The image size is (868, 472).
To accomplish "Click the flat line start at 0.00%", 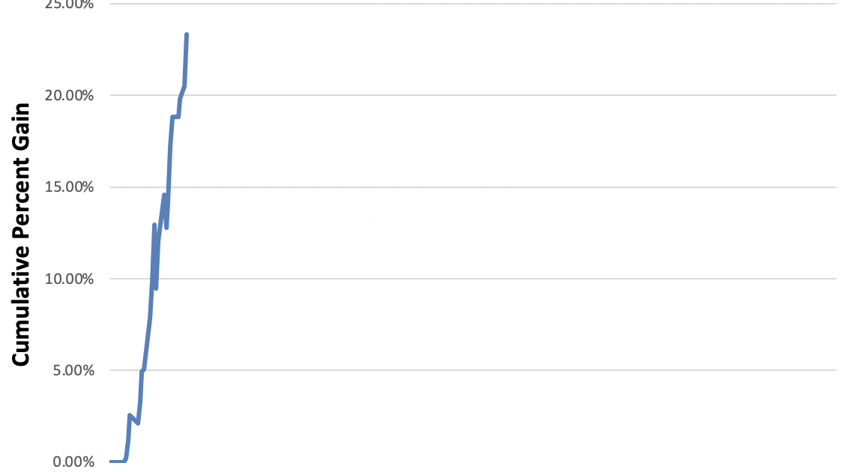I will click(116, 461).
